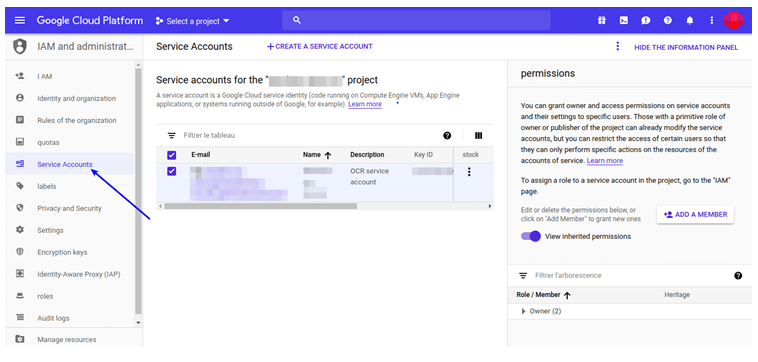Click the Filtrer le tableau filter field
Viewport: 758px width, 362px height.
click(309, 135)
